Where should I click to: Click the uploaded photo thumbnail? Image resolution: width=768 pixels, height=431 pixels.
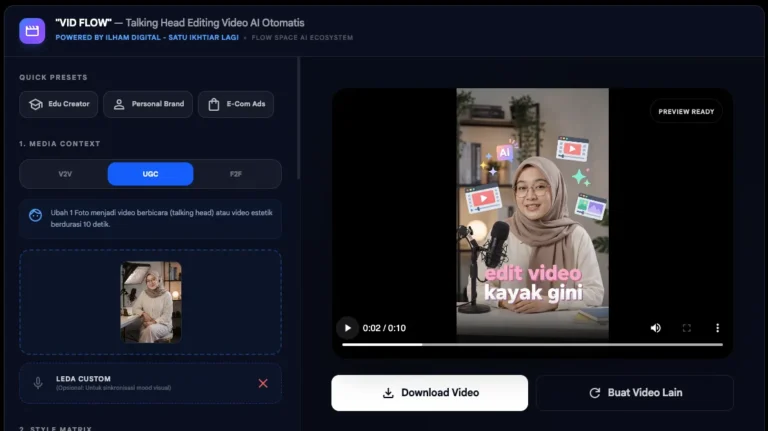click(x=151, y=302)
